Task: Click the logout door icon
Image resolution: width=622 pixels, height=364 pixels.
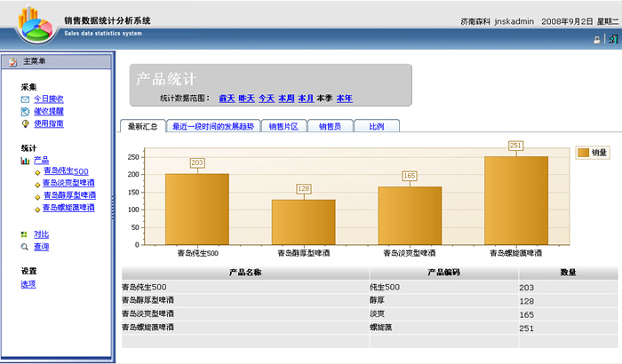Action: coord(612,39)
